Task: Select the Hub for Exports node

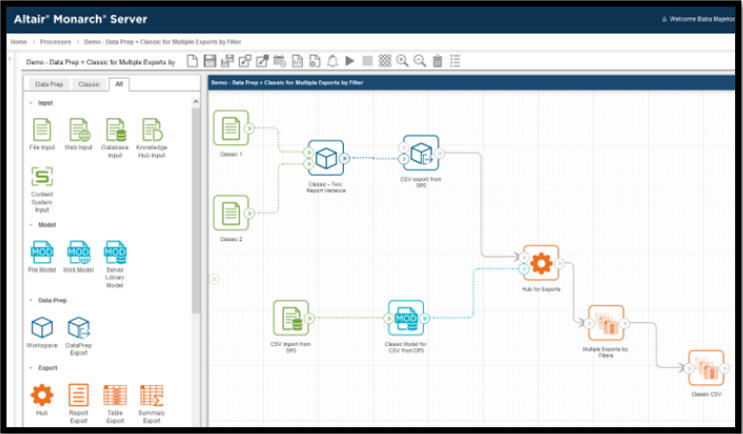Action: pyautogui.click(x=541, y=263)
